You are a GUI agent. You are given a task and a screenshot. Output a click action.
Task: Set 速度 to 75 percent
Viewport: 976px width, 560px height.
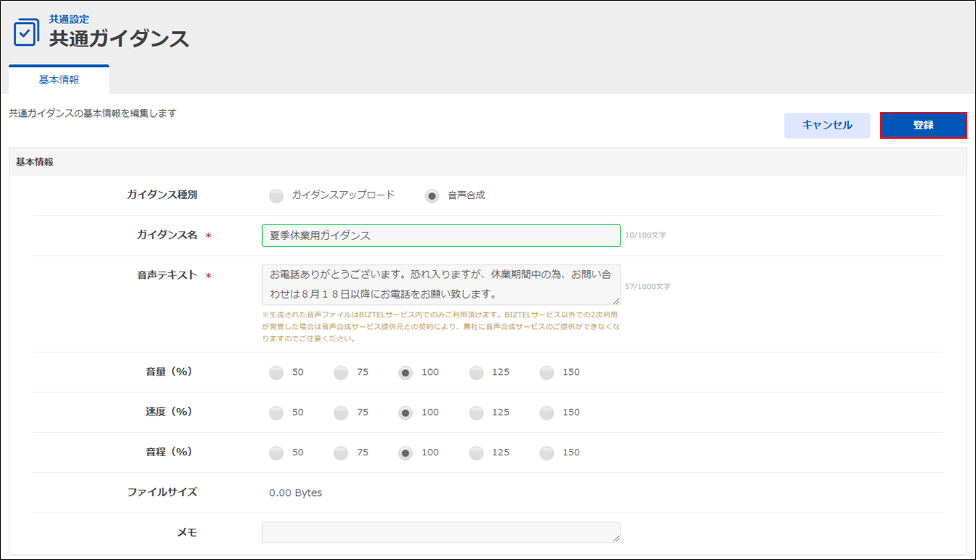(342, 413)
